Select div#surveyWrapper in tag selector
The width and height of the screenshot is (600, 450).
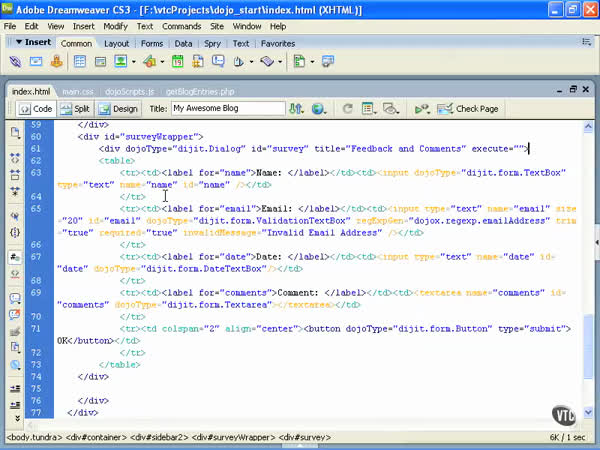coord(234,437)
